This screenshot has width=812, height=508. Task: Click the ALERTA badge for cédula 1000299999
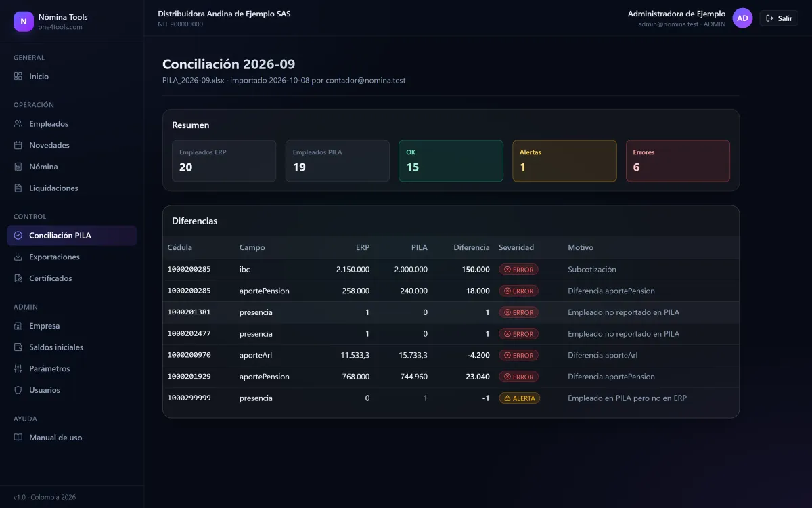[520, 398]
